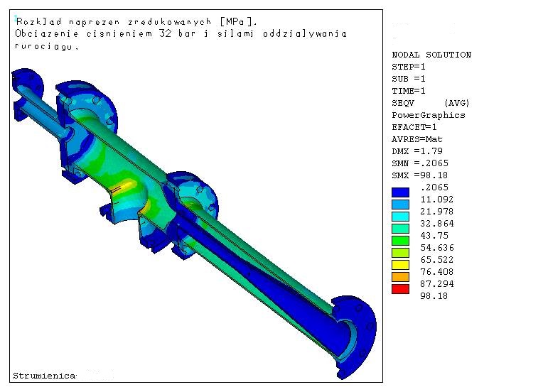Click the SMX =98.18 readout
Screen dimensions: 543x392
tap(420, 175)
